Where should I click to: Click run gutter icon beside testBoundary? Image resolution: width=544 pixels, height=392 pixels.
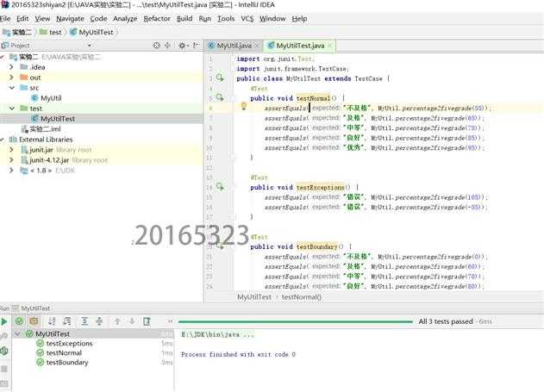(220, 246)
